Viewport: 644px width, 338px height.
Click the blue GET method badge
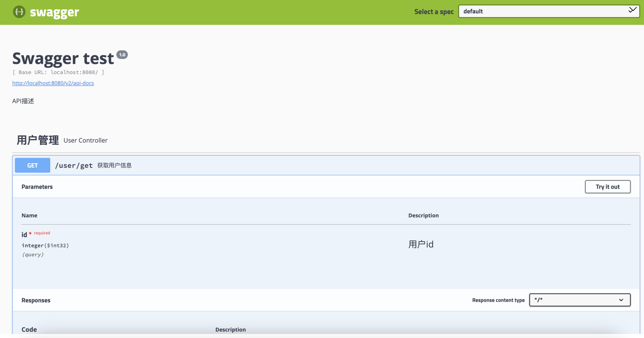(x=32, y=165)
